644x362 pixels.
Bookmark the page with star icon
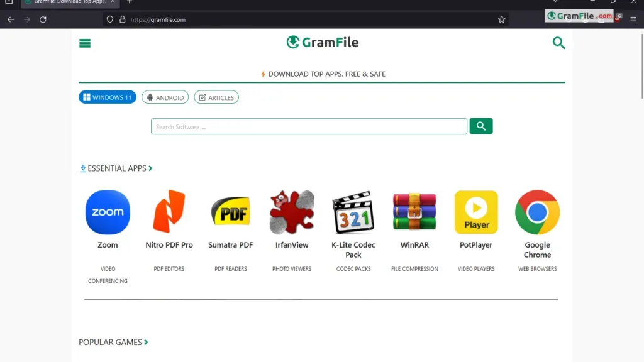[501, 19]
